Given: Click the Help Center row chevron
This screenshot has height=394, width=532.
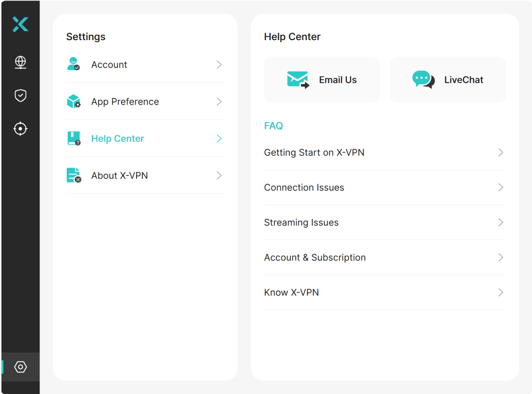Looking at the screenshot, I should (219, 138).
